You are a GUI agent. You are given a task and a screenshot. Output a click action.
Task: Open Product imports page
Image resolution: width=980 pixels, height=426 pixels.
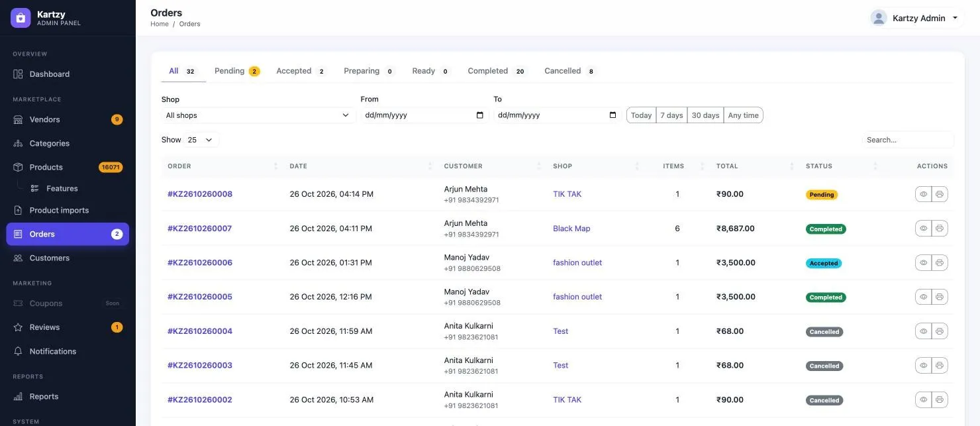click(x=68, y=210)
